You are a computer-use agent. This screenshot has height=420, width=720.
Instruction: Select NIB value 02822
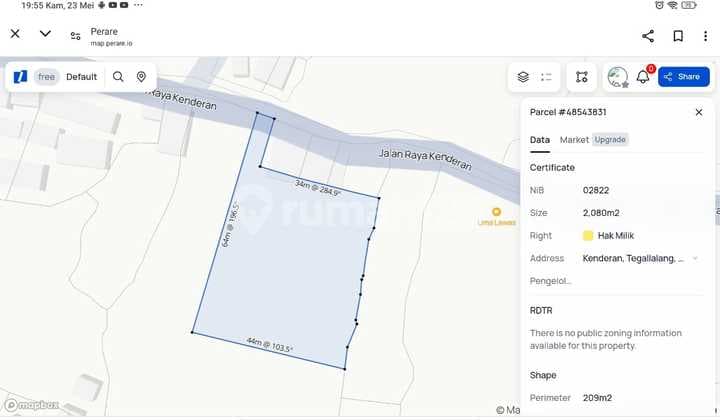[596, 190]
